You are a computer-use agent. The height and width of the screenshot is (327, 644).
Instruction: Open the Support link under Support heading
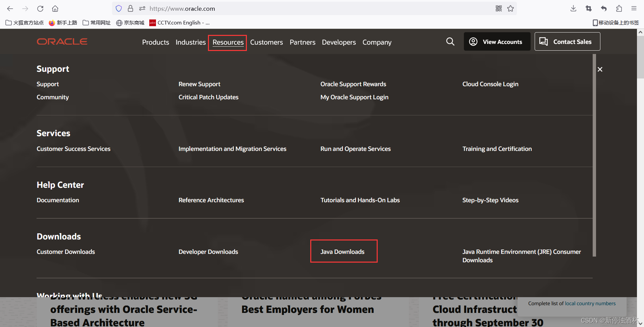48,84
